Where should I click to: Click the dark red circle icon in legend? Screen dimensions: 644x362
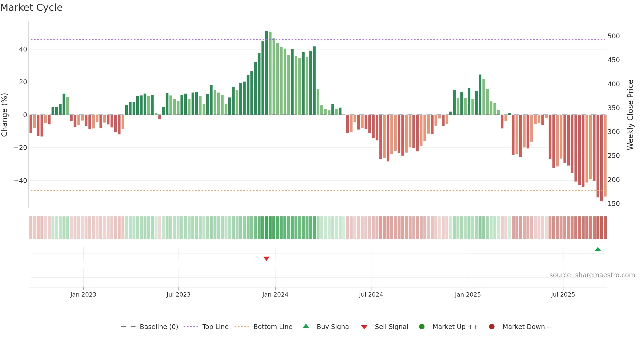pyautogui.click(x=492, y=327)
